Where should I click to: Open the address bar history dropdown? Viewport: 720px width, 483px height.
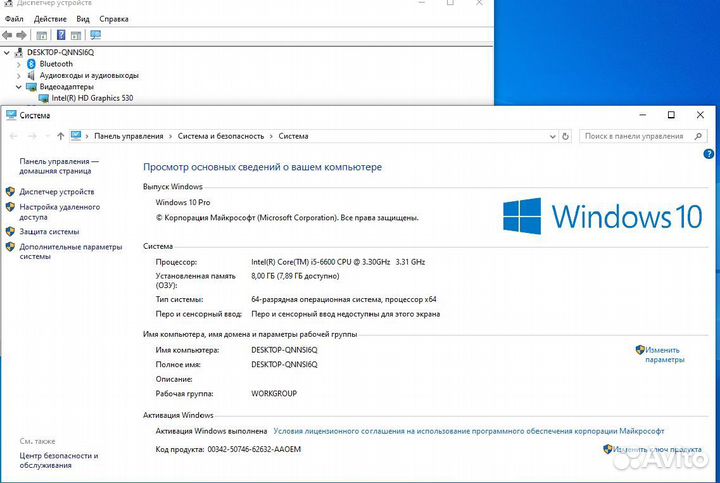coord(552,136)
